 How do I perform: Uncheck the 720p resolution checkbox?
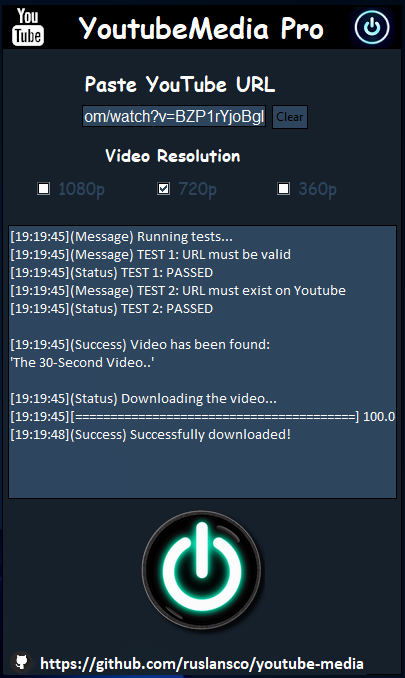[x=163, y=189]
